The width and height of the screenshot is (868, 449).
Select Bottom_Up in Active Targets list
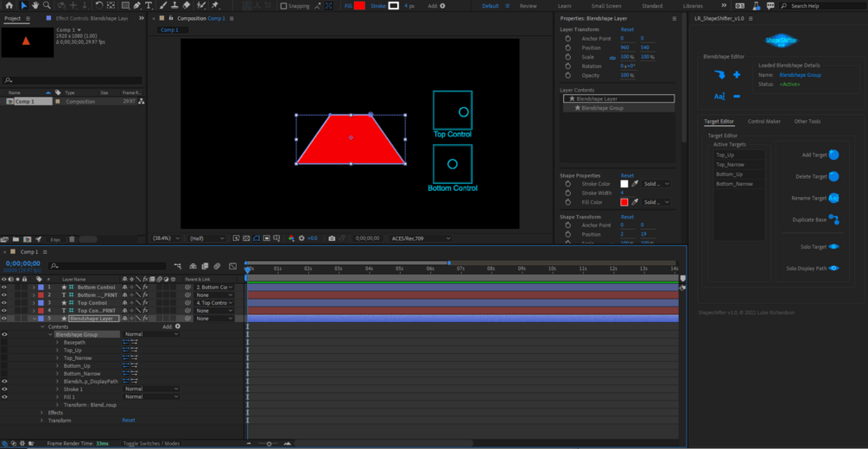(739, 174)
